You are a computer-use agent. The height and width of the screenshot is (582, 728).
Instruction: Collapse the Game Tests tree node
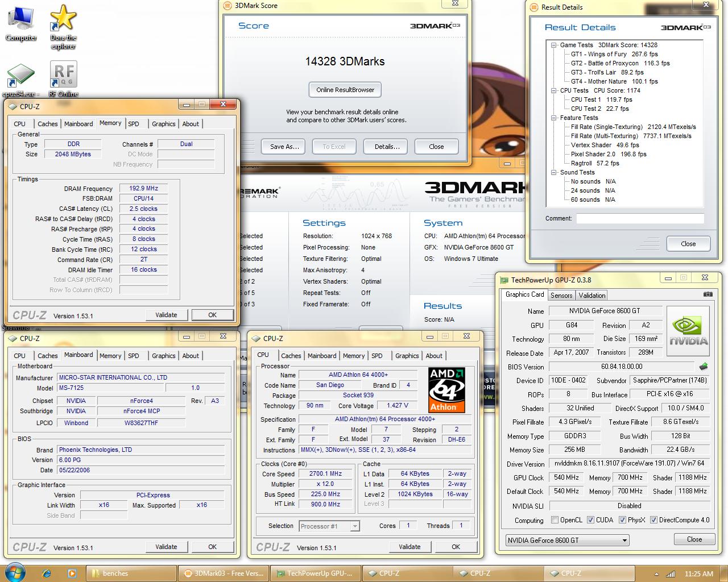[554, 45]
